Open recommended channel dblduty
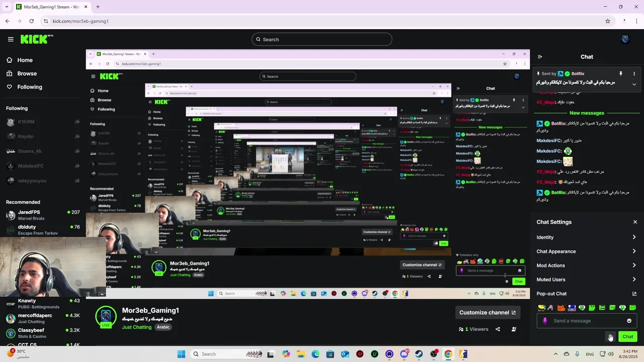Viewport: 644px width, 362px height. [42, 230]
